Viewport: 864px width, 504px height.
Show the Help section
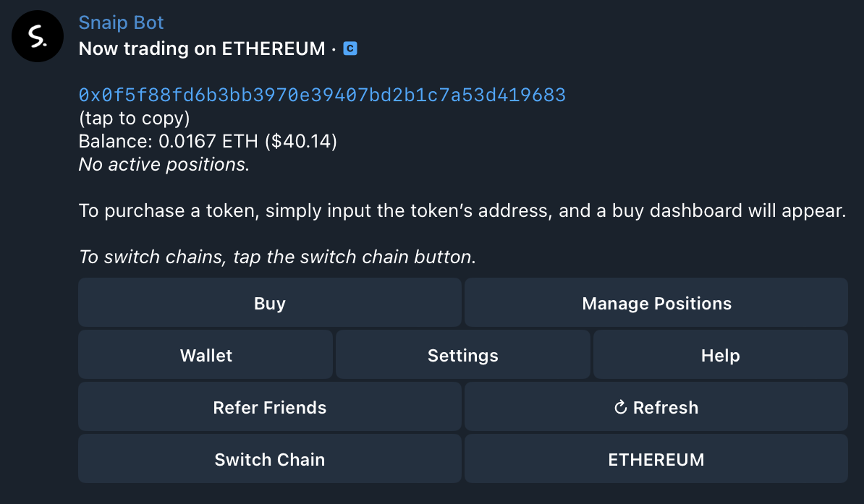(x=720, y=355)
